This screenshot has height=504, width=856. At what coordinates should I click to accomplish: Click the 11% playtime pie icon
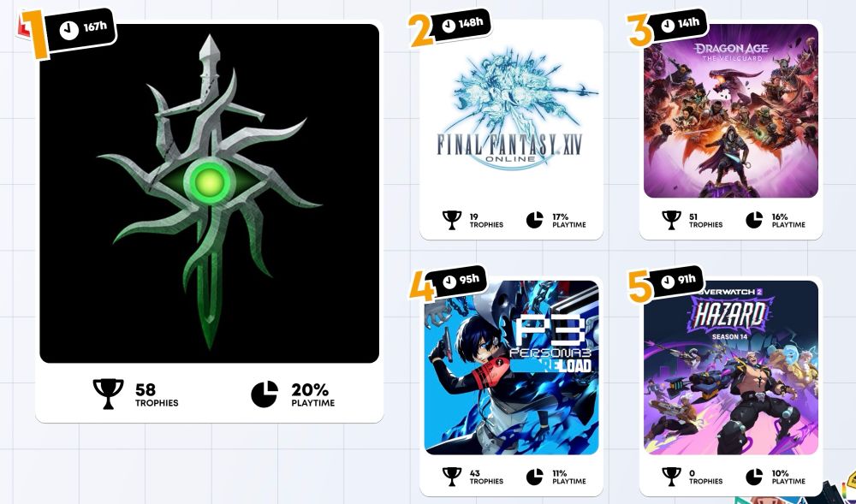535,477
